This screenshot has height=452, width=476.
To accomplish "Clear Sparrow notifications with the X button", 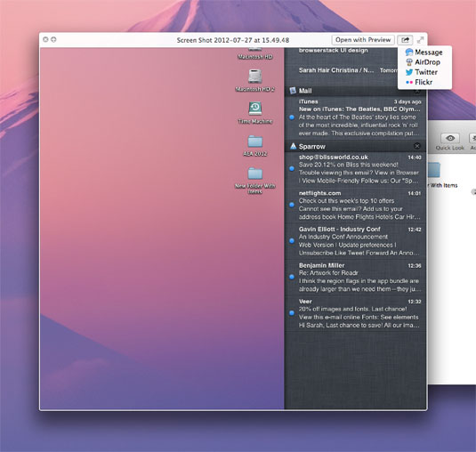I will (417, 146).
